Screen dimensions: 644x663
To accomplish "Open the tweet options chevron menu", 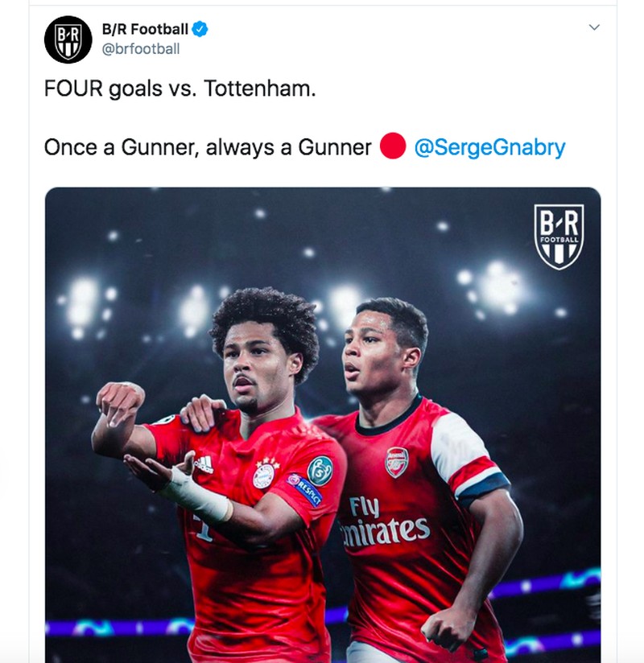I will [x=594, y=28].
